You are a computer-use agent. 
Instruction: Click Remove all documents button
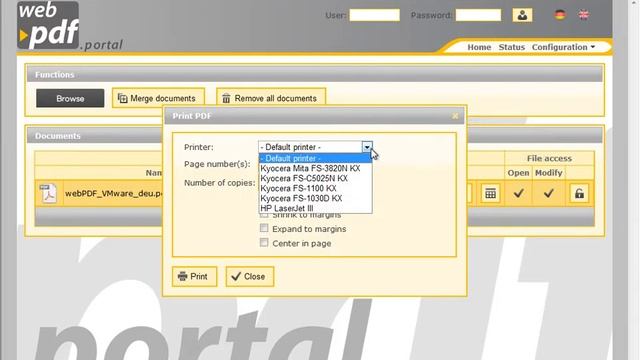coord(271,98)
